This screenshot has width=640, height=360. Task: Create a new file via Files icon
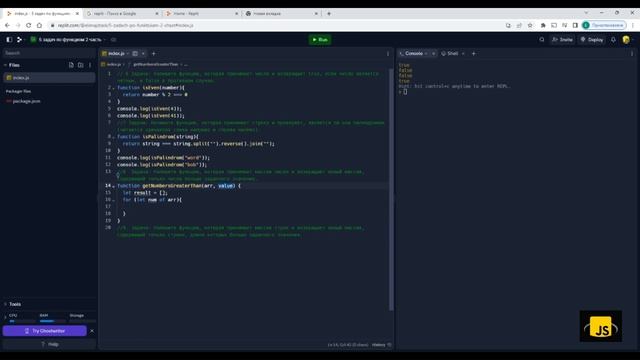(x=71, y=65)
